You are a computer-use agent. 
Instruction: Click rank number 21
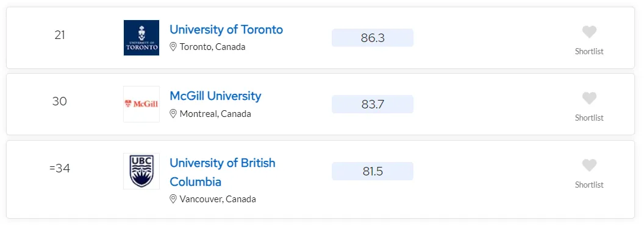[x=60, y=35]
